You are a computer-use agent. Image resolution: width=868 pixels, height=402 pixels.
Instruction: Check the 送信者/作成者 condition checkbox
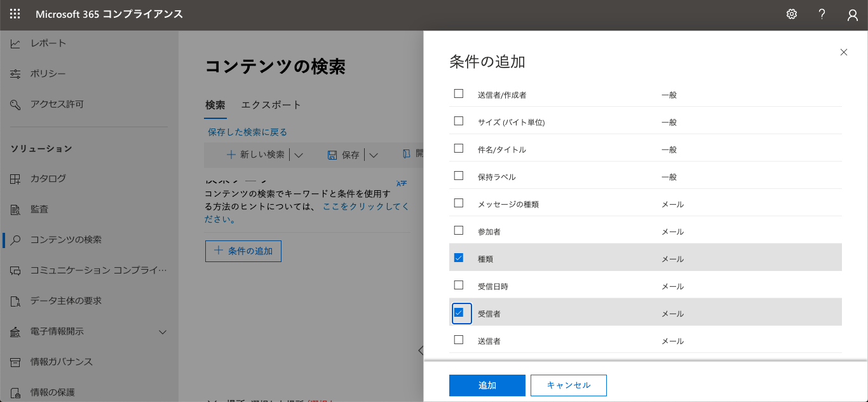pos(459,94)
